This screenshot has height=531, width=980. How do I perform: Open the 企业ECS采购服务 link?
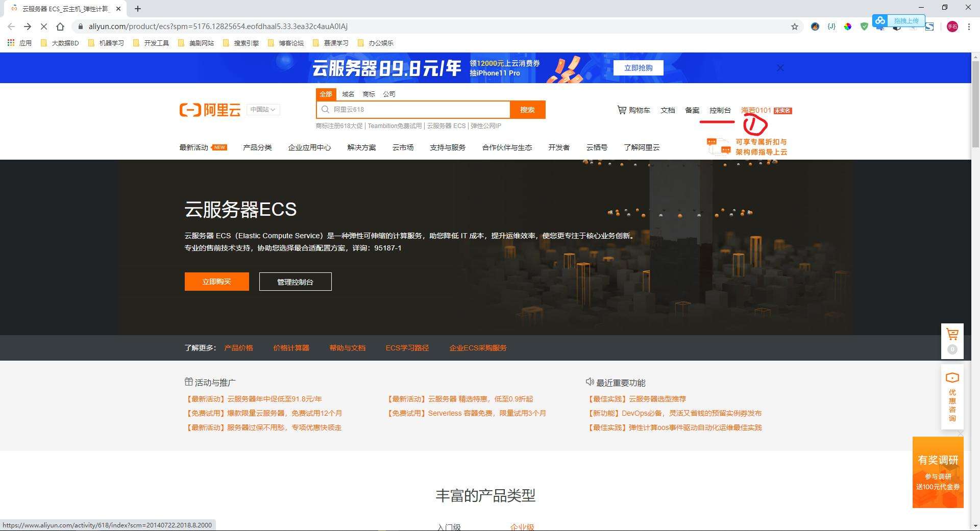pos(478,348)
